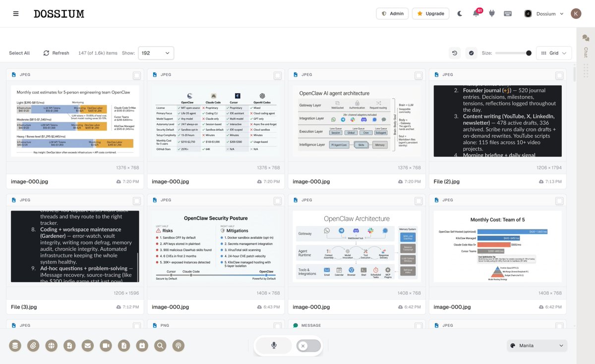This screenshot has height=364, width=595.
Task: Click the Admin button
Action: pyautogui.click(x=392, y=14)
